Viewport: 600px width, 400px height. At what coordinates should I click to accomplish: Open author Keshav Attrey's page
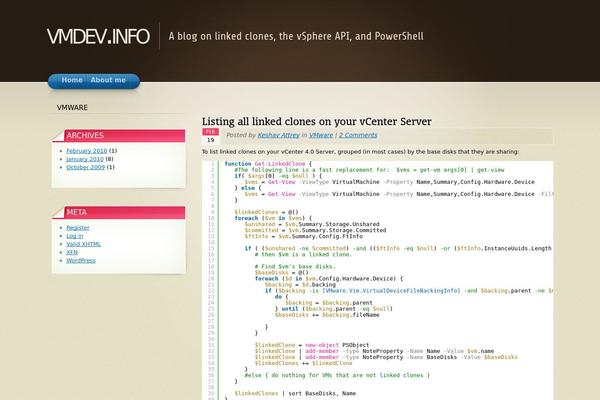(278, 135)
